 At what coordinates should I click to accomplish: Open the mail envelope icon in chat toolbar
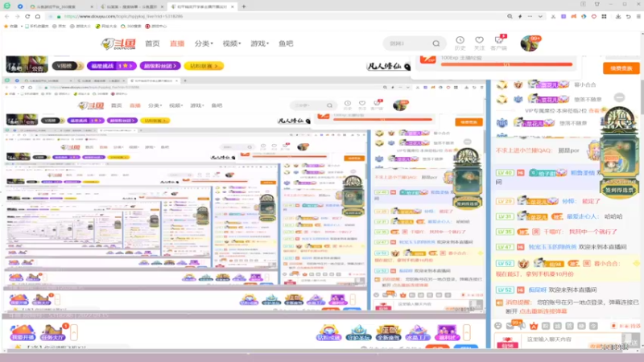coord(510,326)
